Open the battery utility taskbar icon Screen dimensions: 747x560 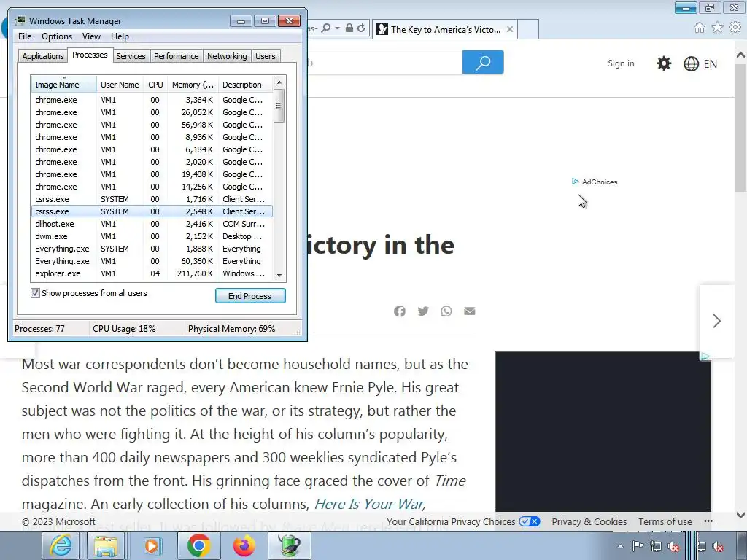289,545
